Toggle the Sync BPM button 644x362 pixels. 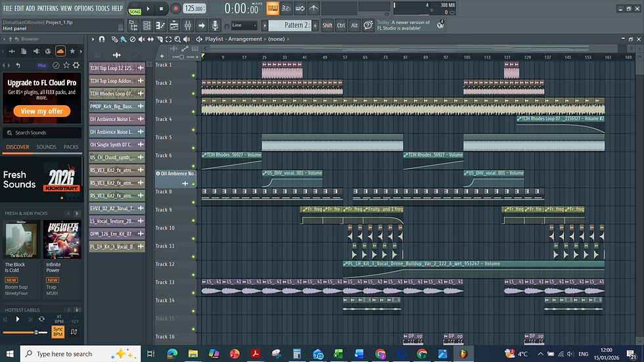(58, 331)
